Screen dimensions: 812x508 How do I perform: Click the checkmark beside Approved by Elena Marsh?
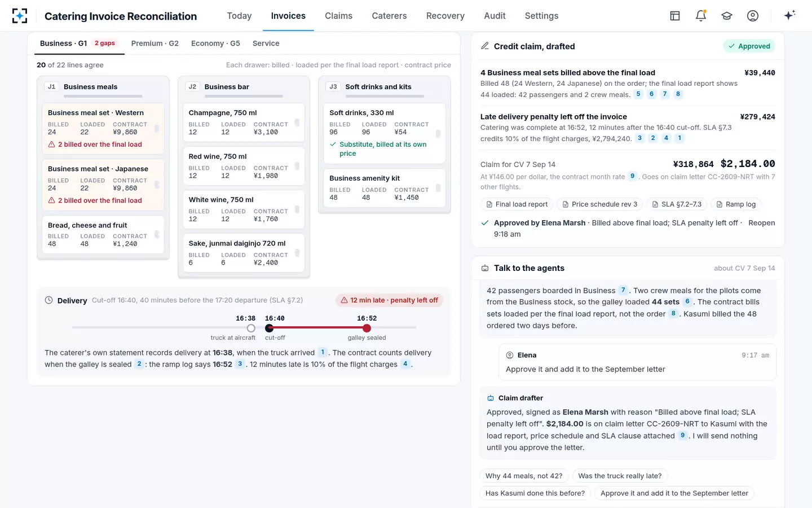coord(485,223)
